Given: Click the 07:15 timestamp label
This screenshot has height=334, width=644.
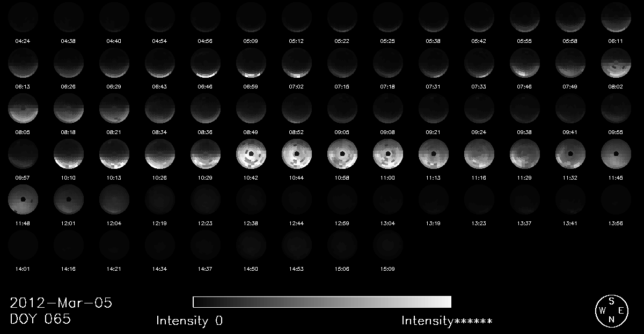Looking at the screenshot, I should coord(342,86).
